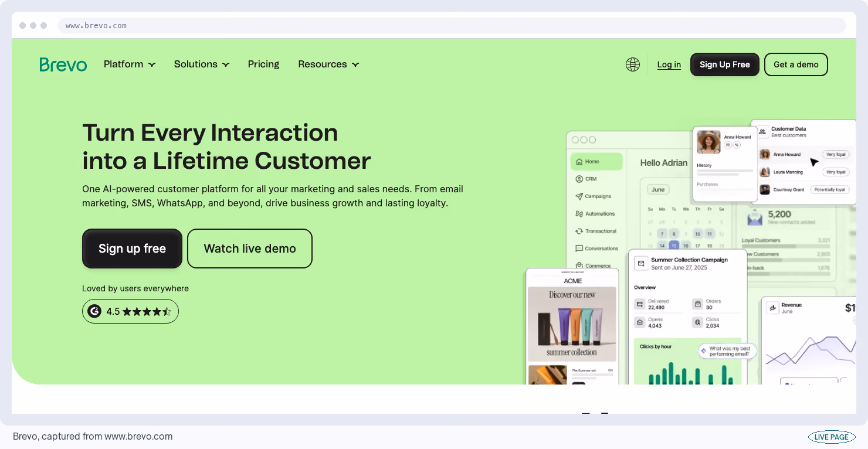Click the 'Brevo, captured from www.brevo.com' caption
Viewport: 868px width, 449px height.
point(93,437)
